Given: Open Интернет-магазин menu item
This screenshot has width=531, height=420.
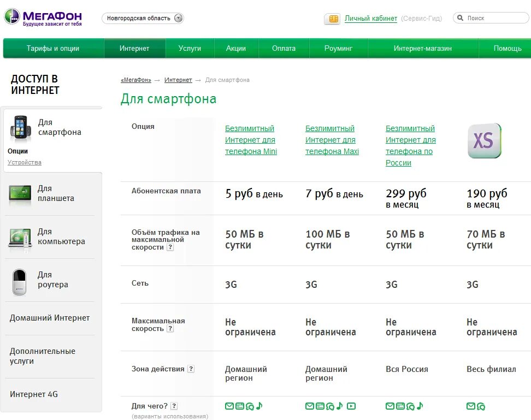Looking at the screenshot, I should pos(423,49).
